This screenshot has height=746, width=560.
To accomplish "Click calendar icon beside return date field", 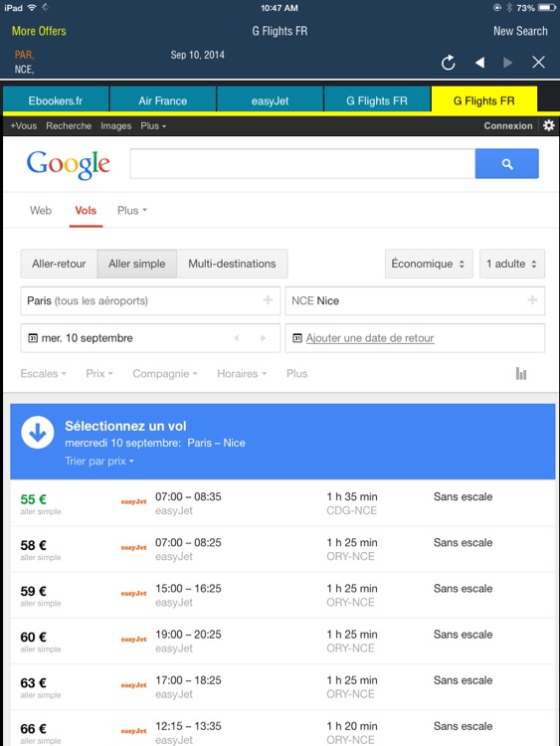I will pyautogui.click(x=297, y=338).
